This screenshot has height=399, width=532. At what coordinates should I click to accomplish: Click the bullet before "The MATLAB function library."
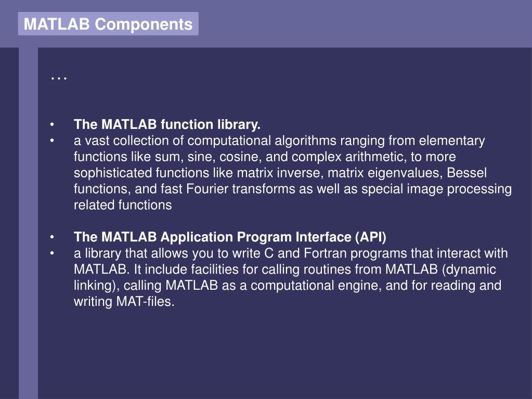pos(52,124)
